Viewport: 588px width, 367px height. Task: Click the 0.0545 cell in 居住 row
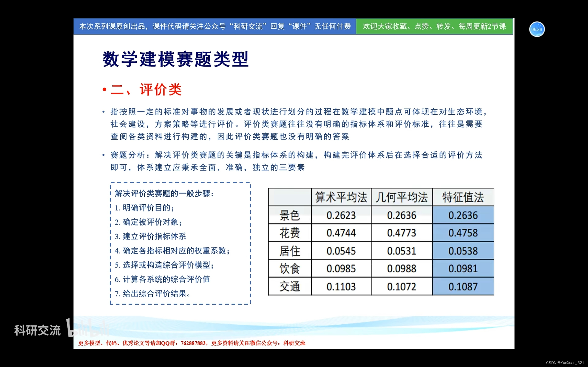341,251
